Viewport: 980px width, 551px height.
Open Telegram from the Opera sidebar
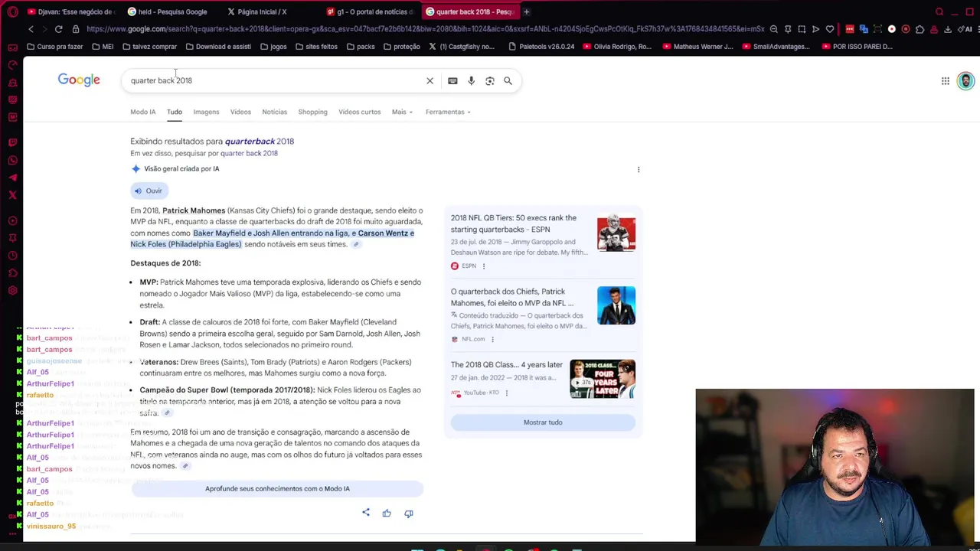[x=12, y=178]
